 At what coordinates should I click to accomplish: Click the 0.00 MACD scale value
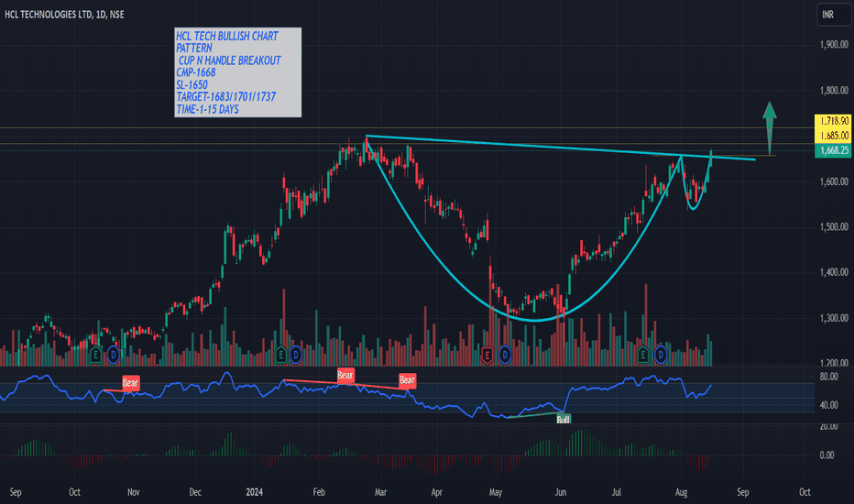point(827,455)
